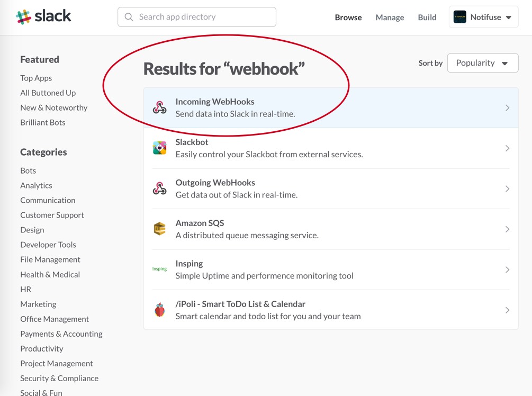The image size is (532, 396).
Task: Click the Slack logo
Action: [x=43, y=16]
